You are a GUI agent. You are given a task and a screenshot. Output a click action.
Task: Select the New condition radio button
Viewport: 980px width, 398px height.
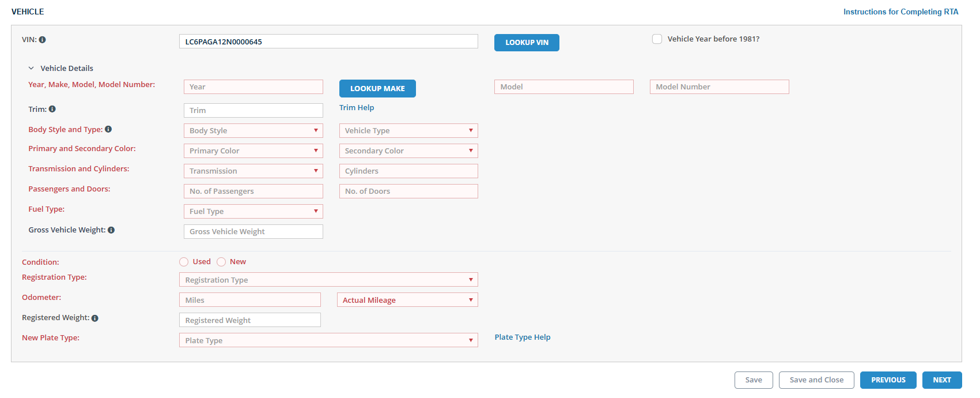[x=221, y=262]
